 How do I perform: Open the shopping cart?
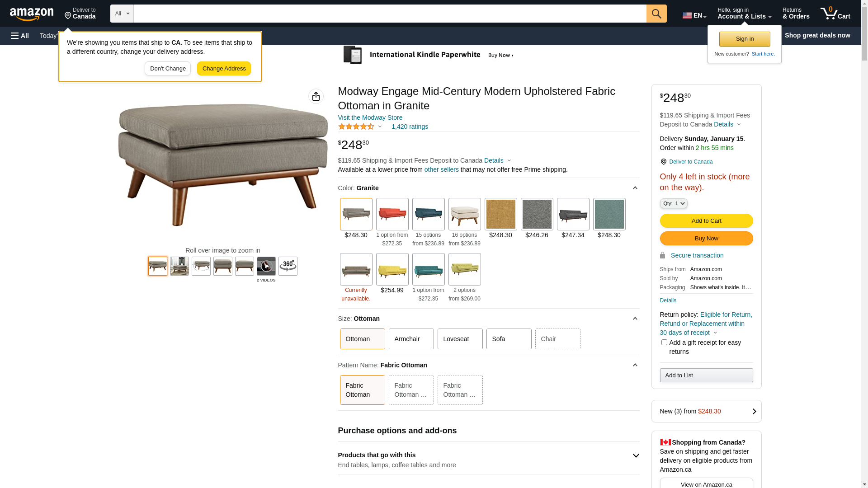click(835, 14)
